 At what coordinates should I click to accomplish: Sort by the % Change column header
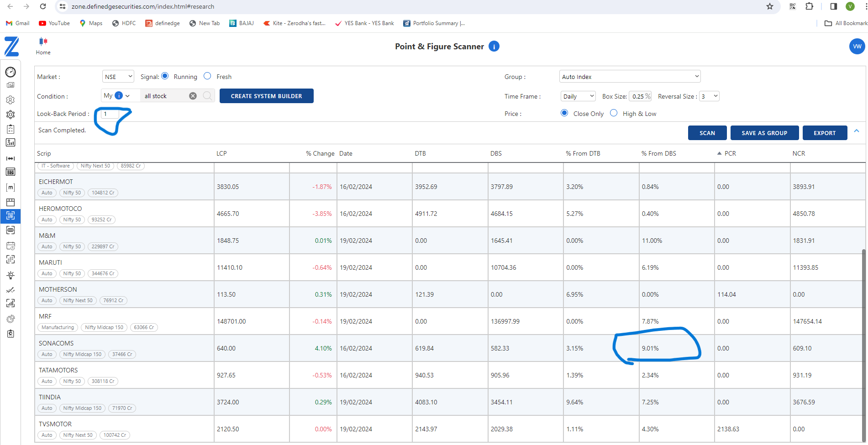click(320, 153)
